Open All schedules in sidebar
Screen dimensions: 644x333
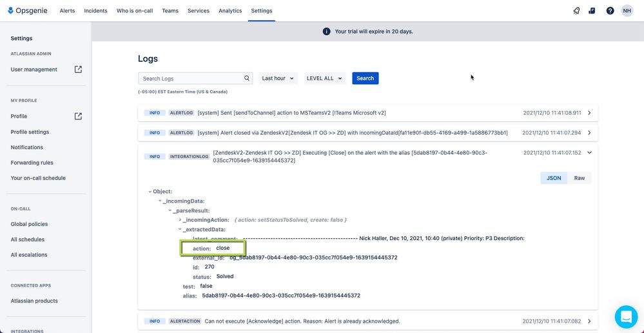(x=28, y=239)
